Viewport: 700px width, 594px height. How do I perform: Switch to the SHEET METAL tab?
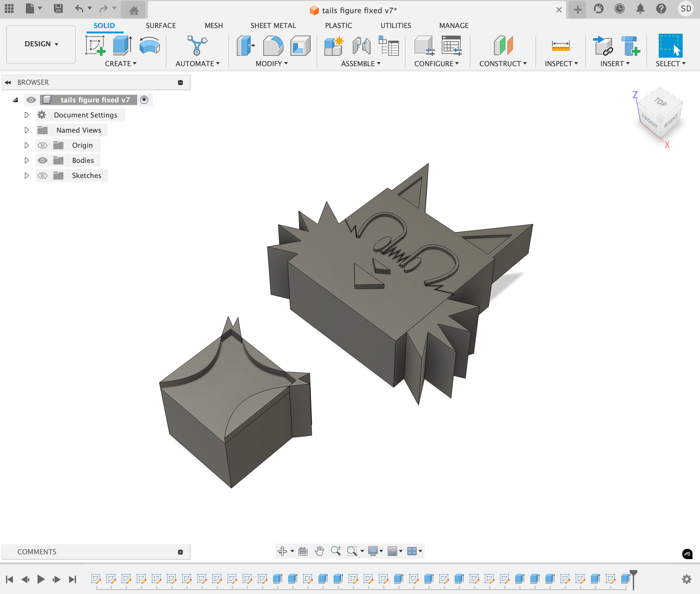coord(273,26)
